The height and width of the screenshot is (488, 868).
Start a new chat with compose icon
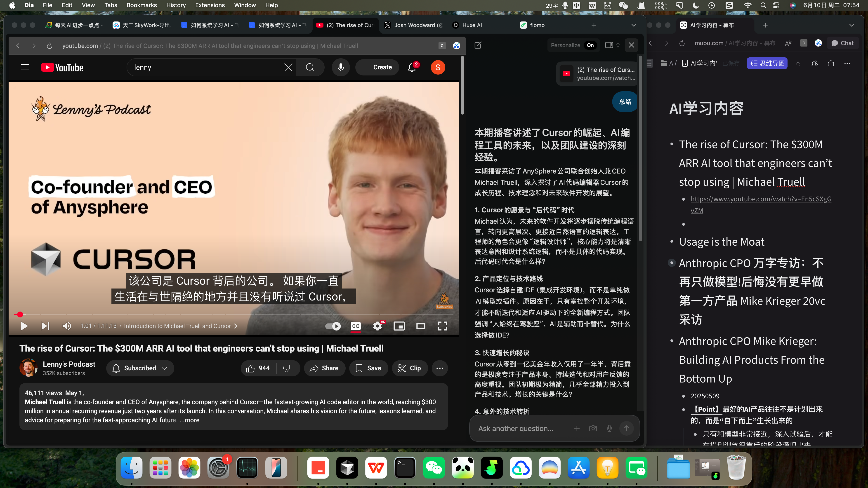coord(478,45)
